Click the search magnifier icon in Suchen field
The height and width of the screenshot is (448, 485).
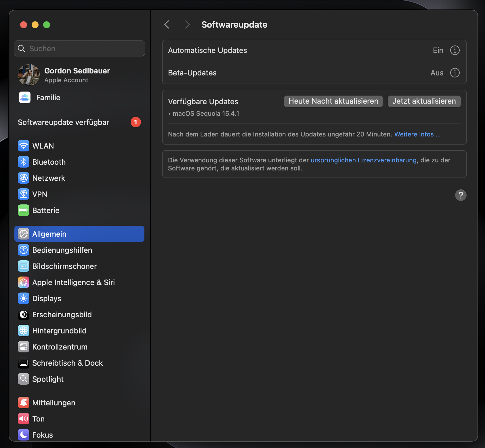click(22, 48)
